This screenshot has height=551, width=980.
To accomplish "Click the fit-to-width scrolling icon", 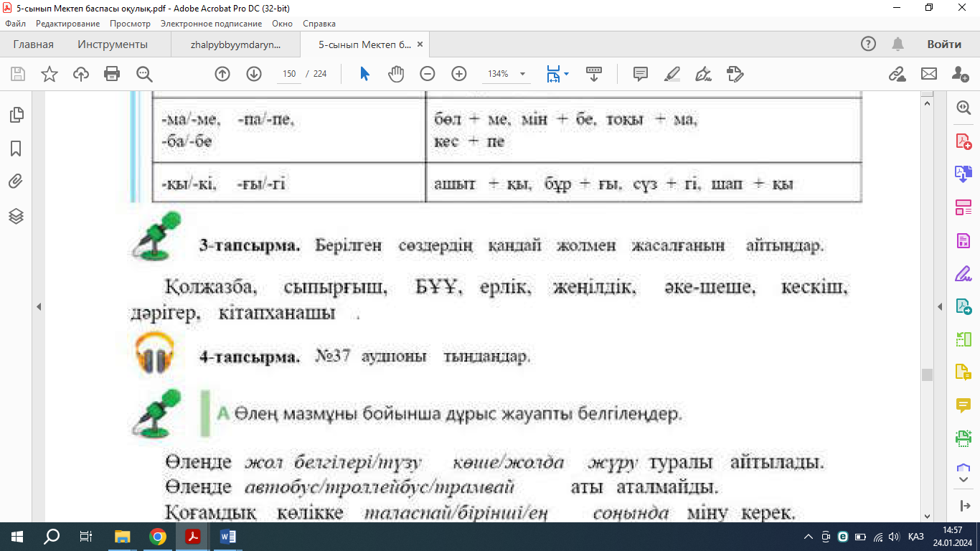I will (553, 74).
